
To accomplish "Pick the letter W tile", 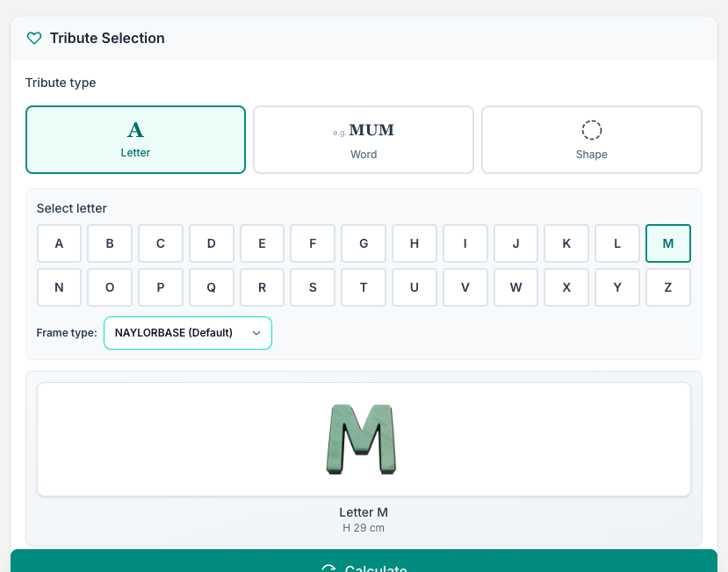I will tap(515, 287).
